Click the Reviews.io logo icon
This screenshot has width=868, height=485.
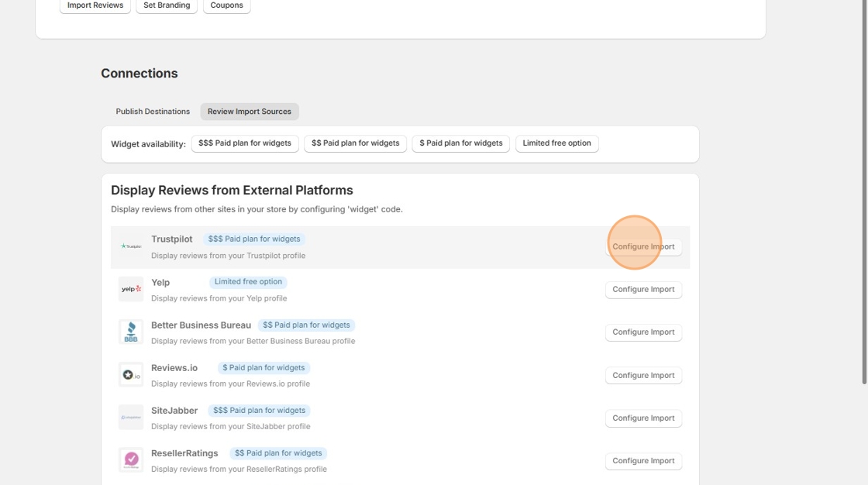click(x=130, y=374)
